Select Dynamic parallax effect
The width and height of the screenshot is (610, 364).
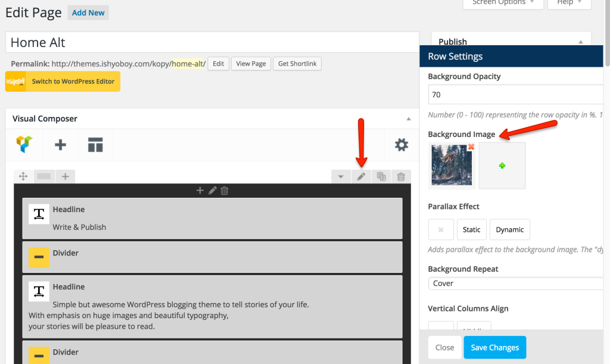coord(510,230)
